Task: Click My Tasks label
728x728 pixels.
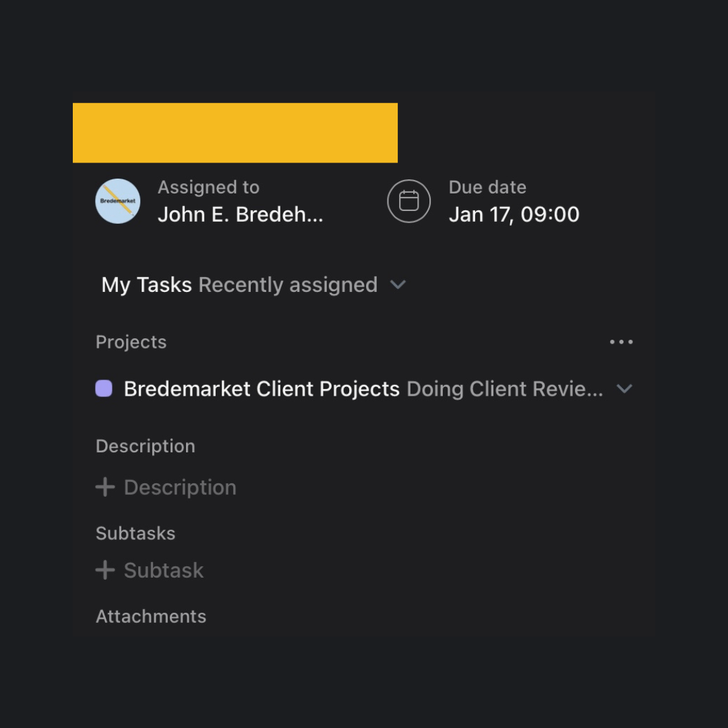Action: 146,284
